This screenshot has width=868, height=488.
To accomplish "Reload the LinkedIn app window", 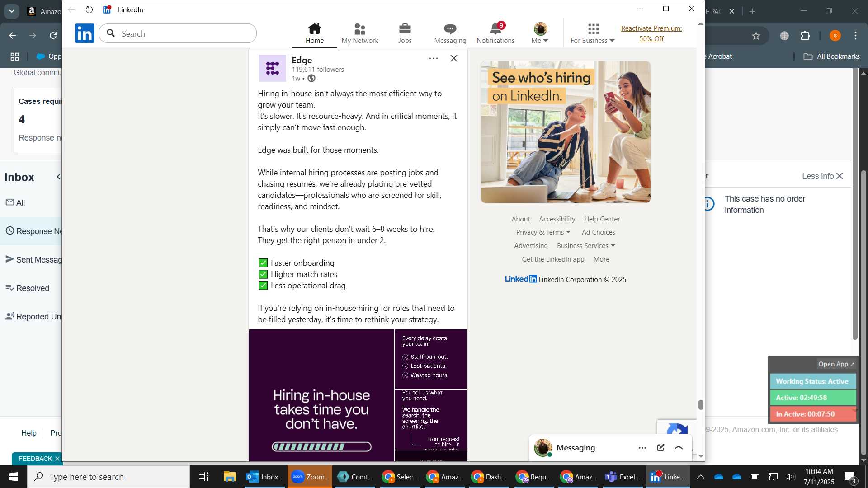I will coord(89,9).
